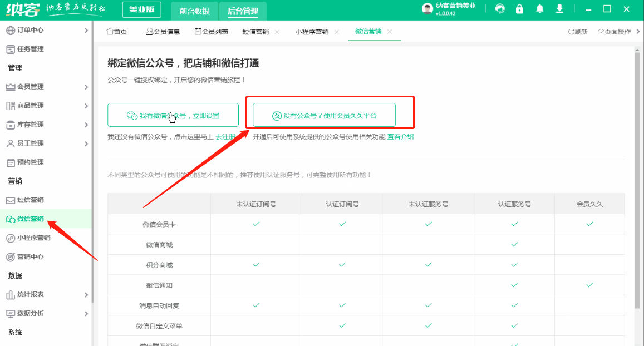Switch to the 会员列表 tab
644x346 pixels.
(x=212, y=32)
